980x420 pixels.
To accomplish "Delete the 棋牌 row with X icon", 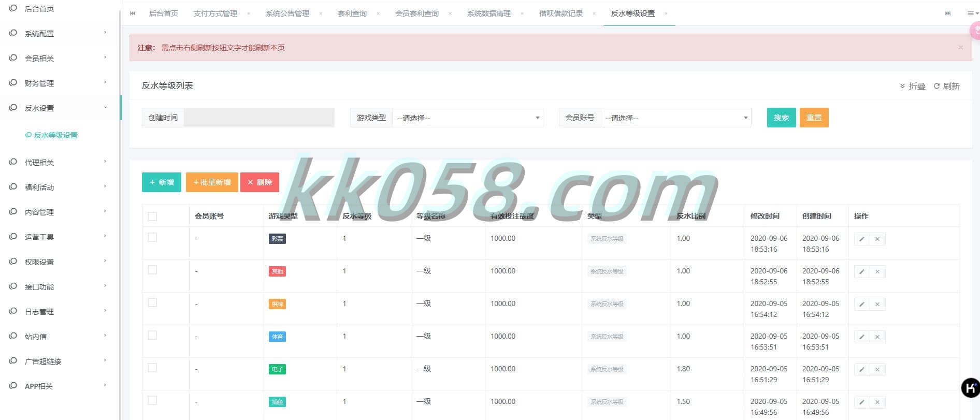I will coord(877,305).
